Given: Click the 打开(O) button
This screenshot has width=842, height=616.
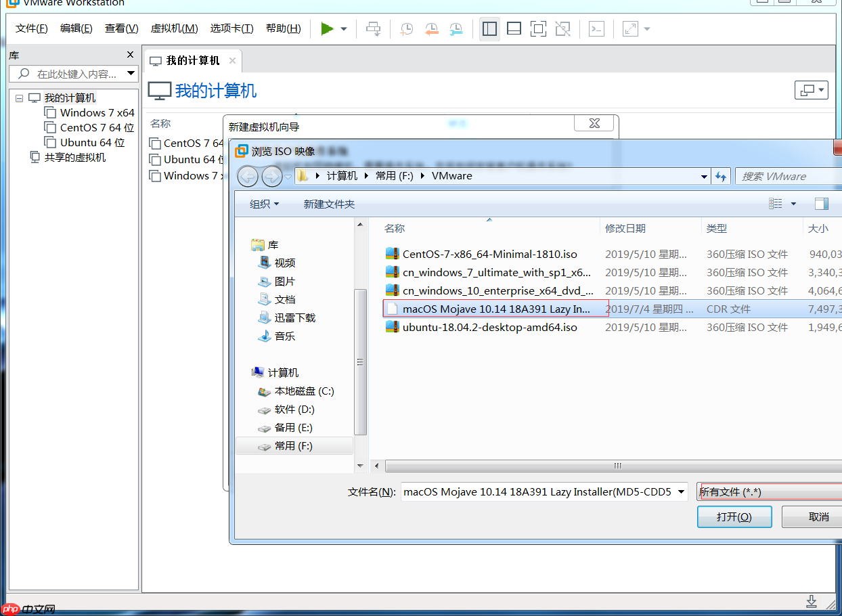Looking at the screenshot, I should click(x=734, y=516).
